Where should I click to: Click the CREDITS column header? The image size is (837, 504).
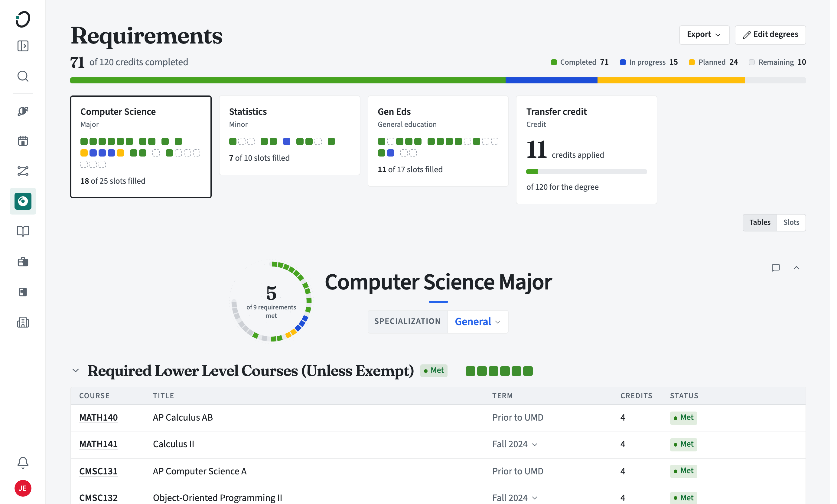(x=636, y=396)
